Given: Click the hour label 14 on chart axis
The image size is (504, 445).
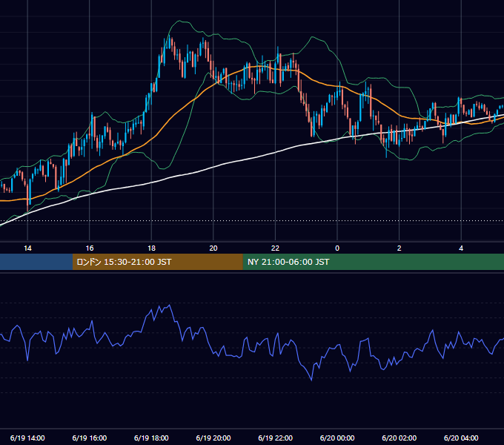Looking at the screenshot, I should pos(27,248).
